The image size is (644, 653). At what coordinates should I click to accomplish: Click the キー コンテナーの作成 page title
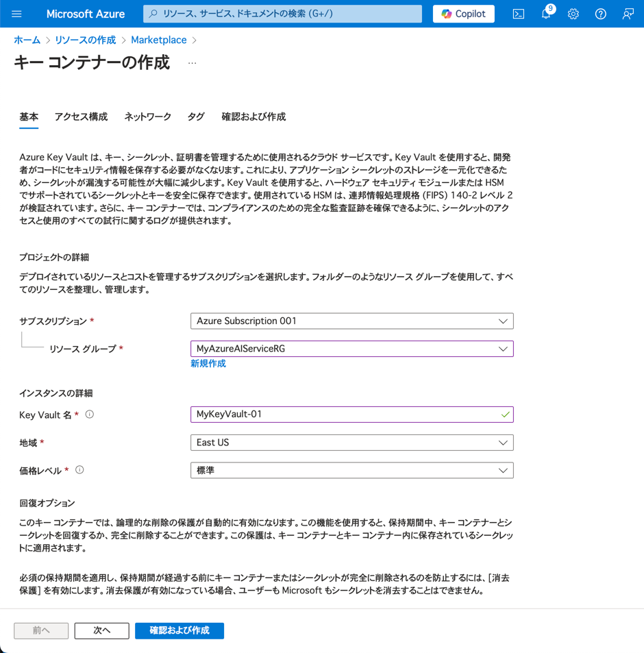pyautogui.click(x=92, y=62)
